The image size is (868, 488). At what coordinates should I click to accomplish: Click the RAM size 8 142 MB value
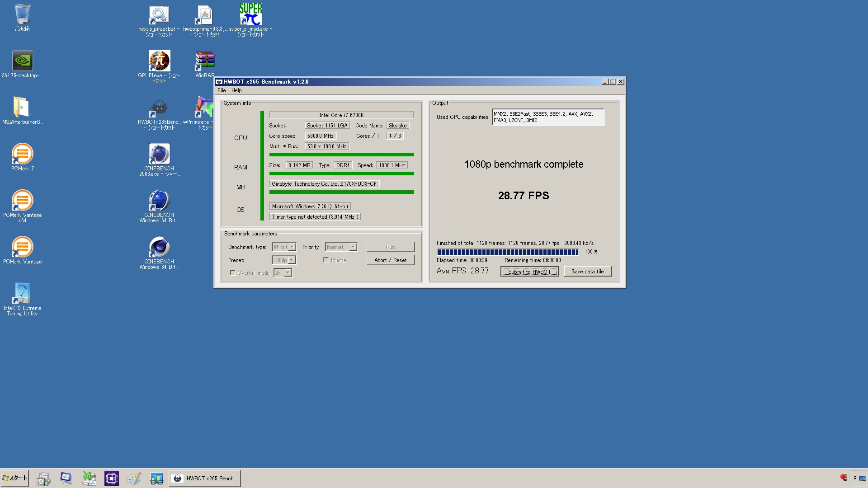(299, 165)
